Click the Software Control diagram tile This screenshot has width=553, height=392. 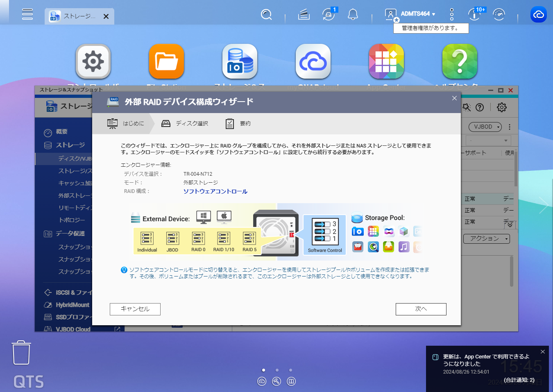pos(325,235)
